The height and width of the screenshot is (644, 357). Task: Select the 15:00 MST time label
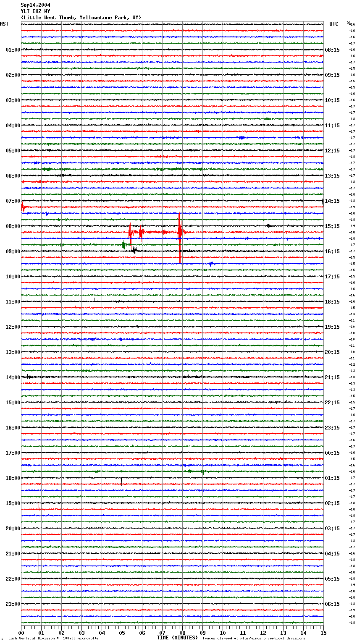pyautogui.click(x=13, y=403)
